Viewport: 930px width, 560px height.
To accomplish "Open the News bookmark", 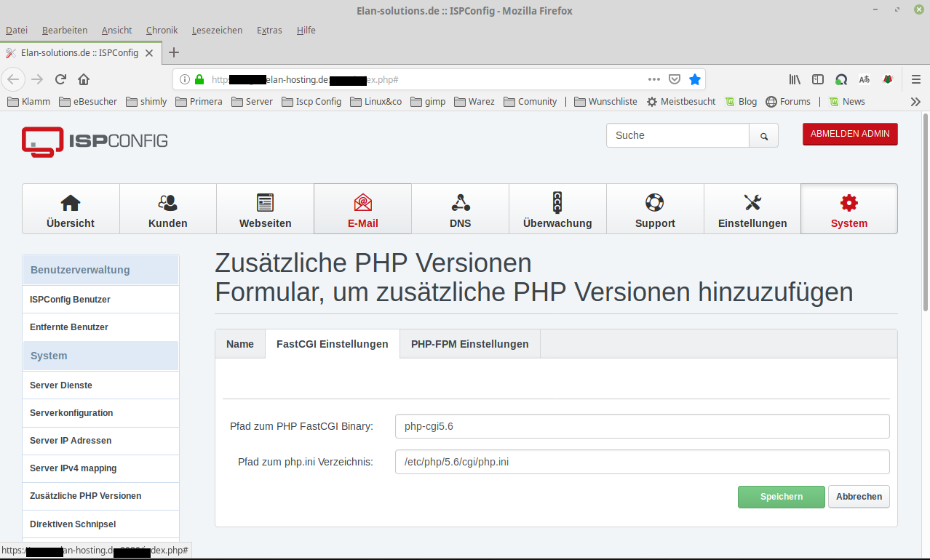I will pos(847,102).
